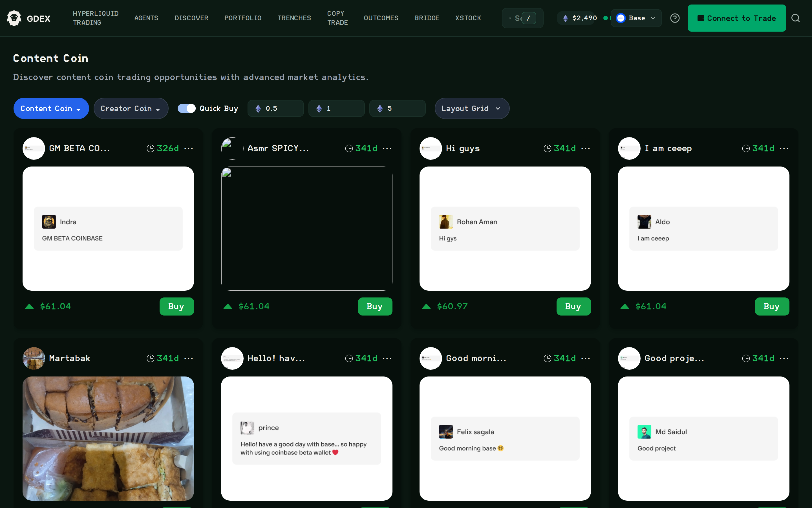Click the 5 ETH quick buy amount field

397,108
